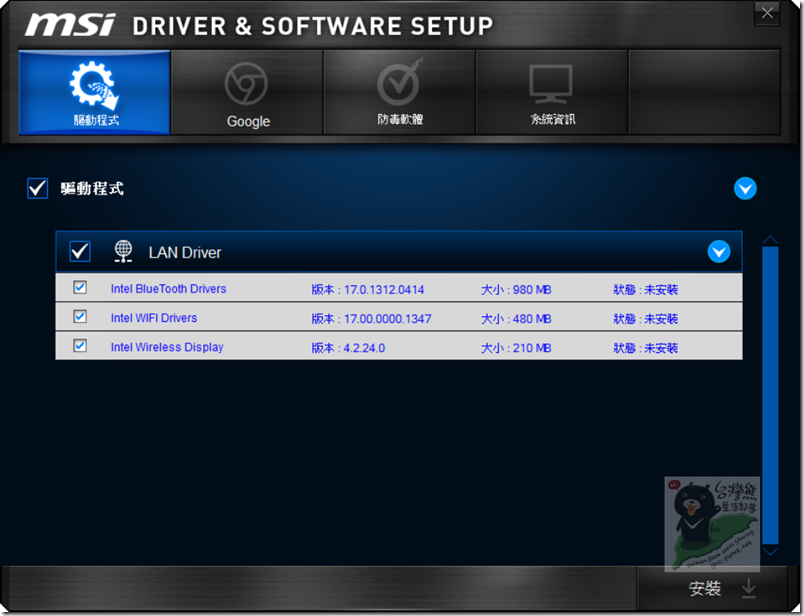
Task: Click the 210 MB size text
Action: pos(532,348)
